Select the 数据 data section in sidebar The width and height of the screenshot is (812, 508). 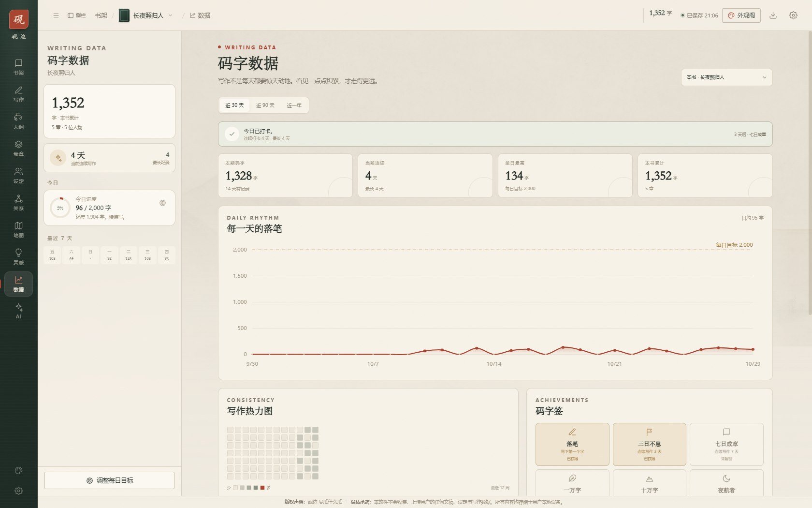pyautogui.click(x=18, y=284)
